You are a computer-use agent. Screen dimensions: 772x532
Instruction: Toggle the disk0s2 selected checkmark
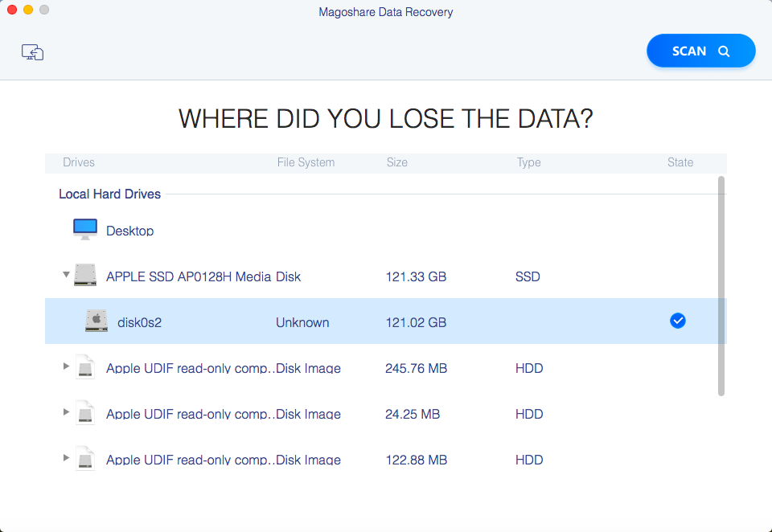pos(678,321)
